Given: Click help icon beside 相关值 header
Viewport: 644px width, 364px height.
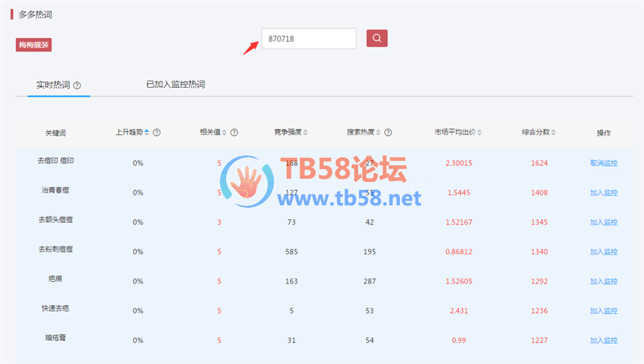Looking at the screenshot, I should (x=234, y=132).
